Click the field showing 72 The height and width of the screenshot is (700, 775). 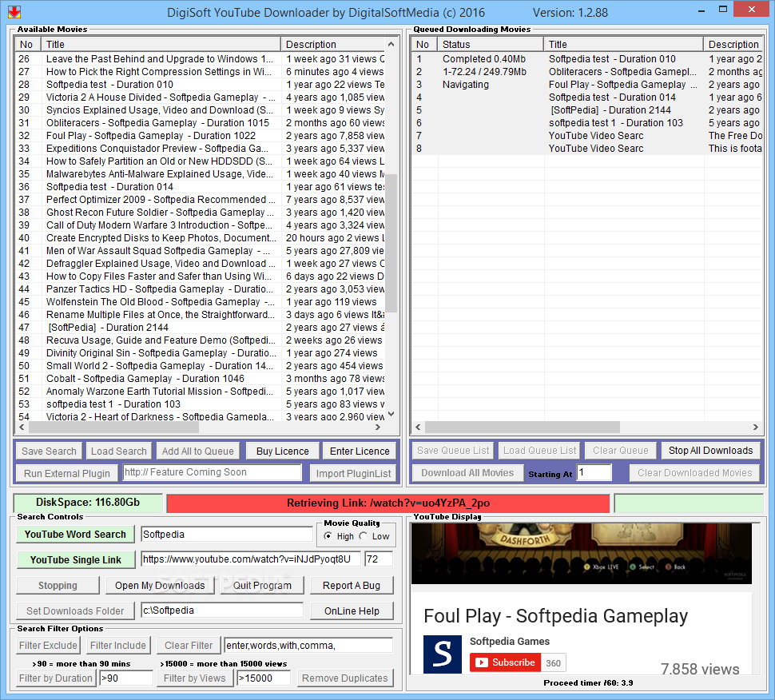click(379, 559)
